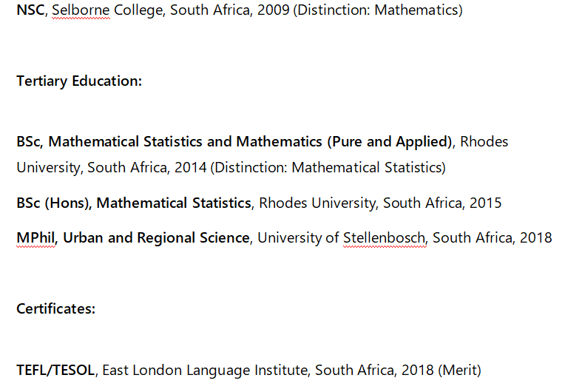Click the "Certificates:" heading
579x392 pixels.
56,308
